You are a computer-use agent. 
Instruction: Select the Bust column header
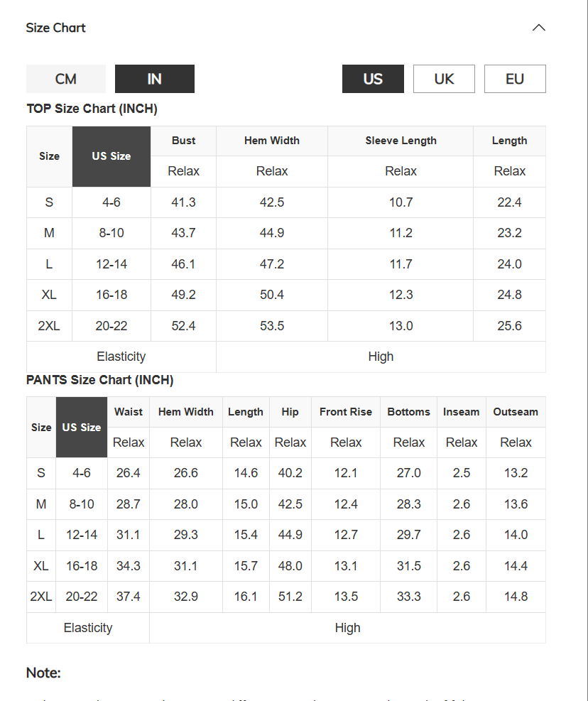click(x=183, y=141)
